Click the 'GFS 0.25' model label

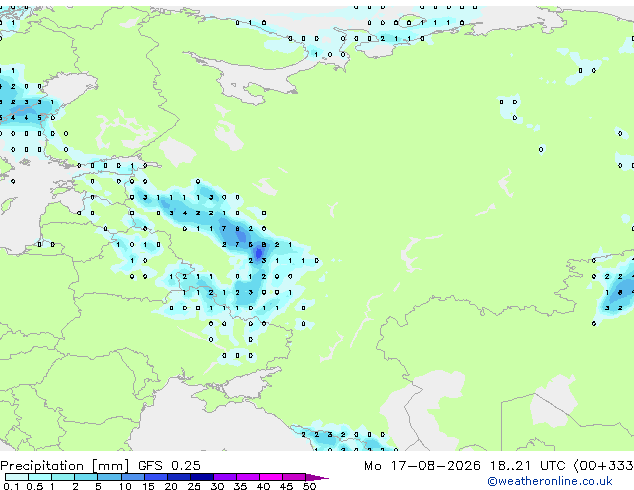coord(169,465)
